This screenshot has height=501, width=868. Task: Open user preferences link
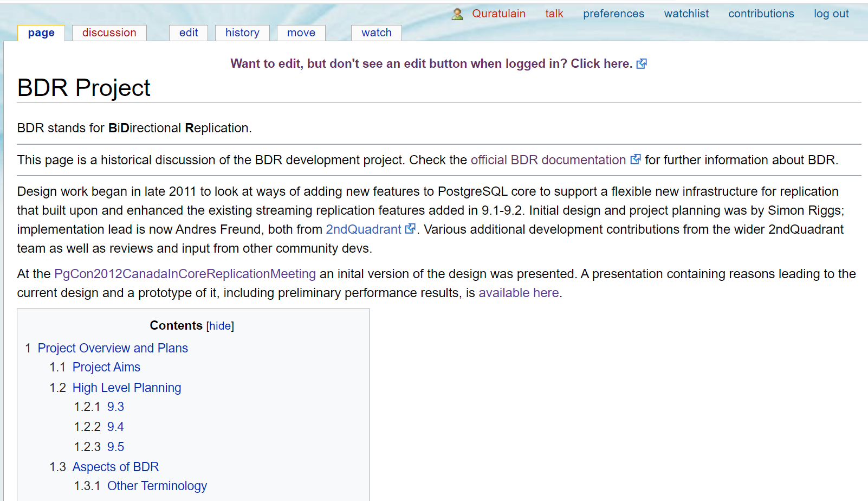(x=613, y=14)
